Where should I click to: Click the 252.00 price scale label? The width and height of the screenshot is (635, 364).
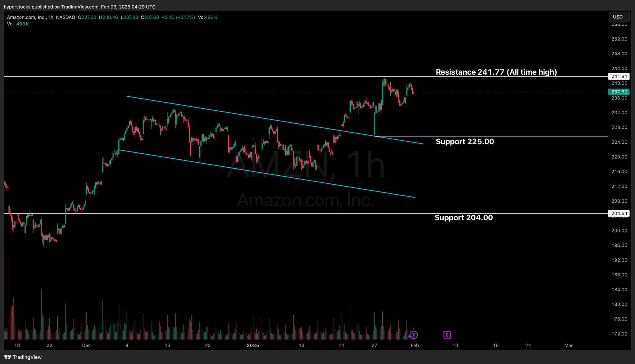[619, 39]
